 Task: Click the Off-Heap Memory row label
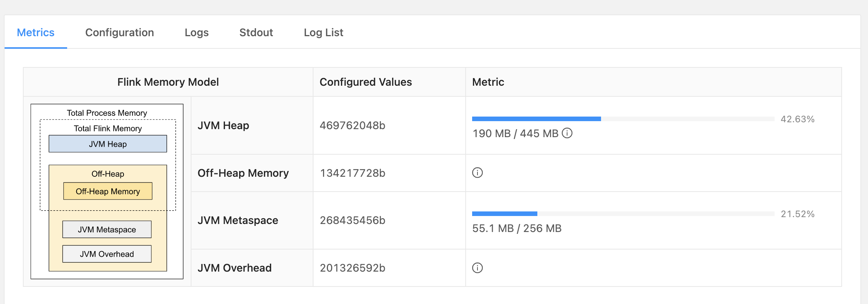point(243,173)
